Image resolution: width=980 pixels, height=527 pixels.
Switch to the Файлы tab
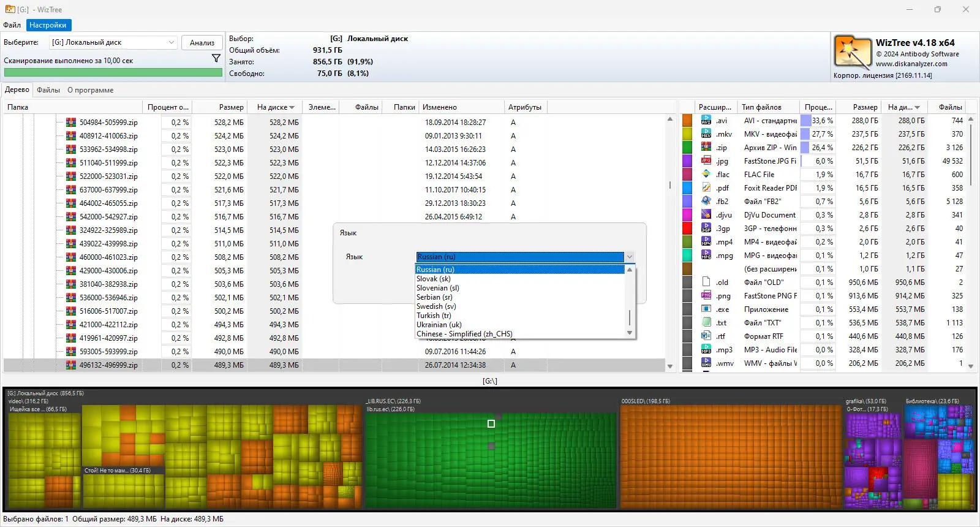(x=48, y=90)
